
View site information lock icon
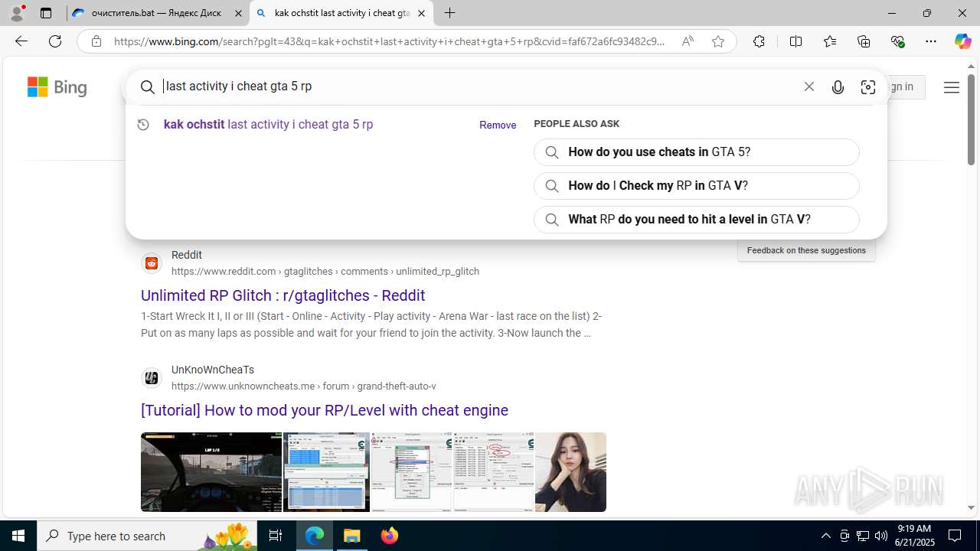click(x=96, y=41)
